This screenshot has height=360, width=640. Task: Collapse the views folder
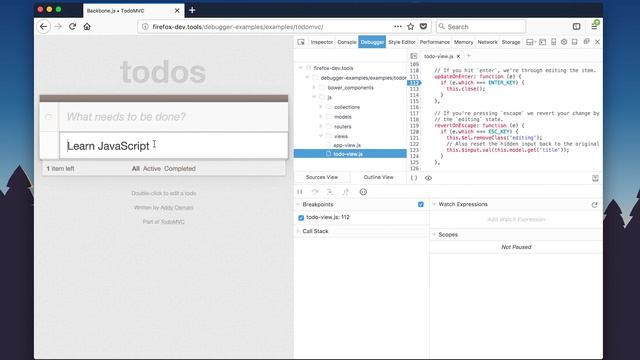321,136
